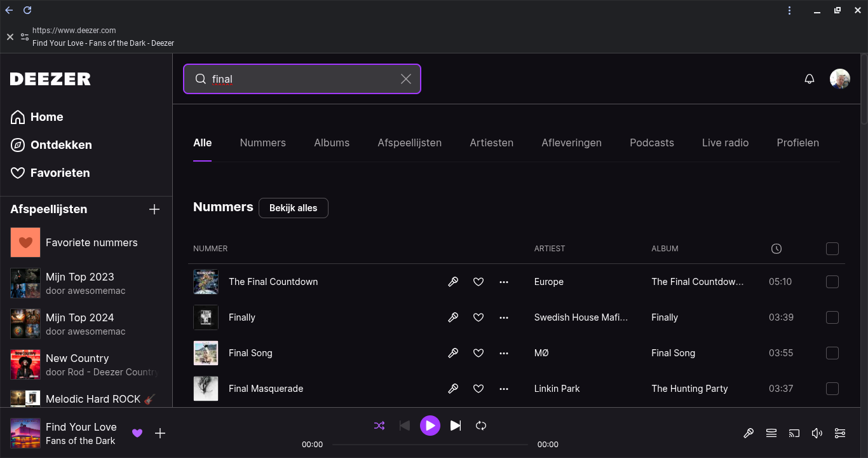Open the lyrics microphone in the player bar

749,433
